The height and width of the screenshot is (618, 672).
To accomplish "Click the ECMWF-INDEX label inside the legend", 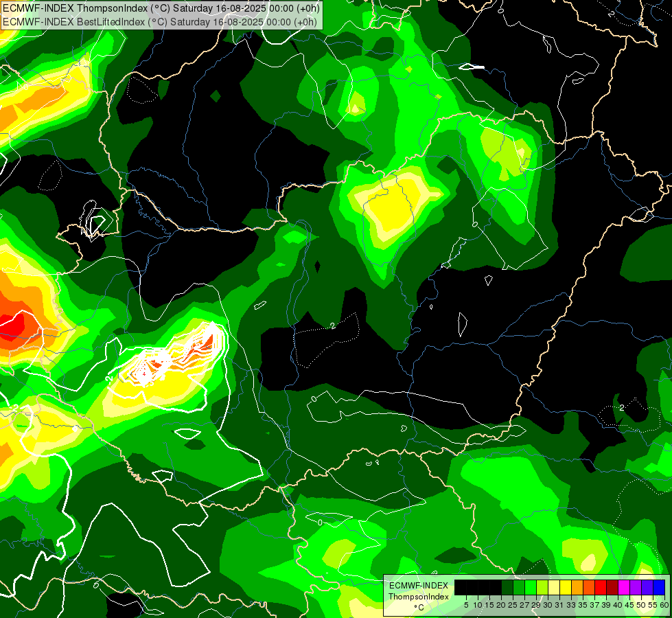I will pyautogui.click(x=419, y=586).
